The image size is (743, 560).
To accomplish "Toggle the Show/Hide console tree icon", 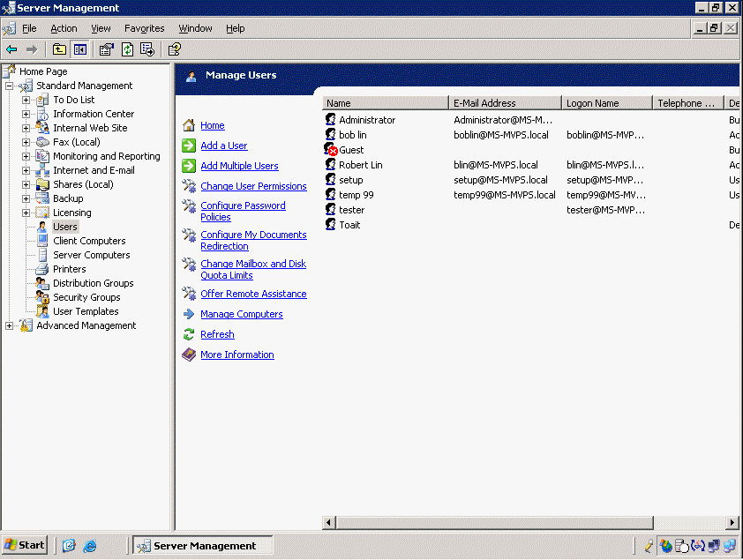I will tap(80, 49).
